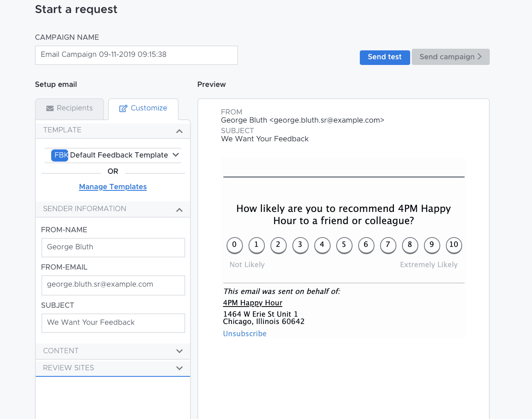532x419 pixels.
Task: Open Manage Templates
Action: (x=113, y=187)
